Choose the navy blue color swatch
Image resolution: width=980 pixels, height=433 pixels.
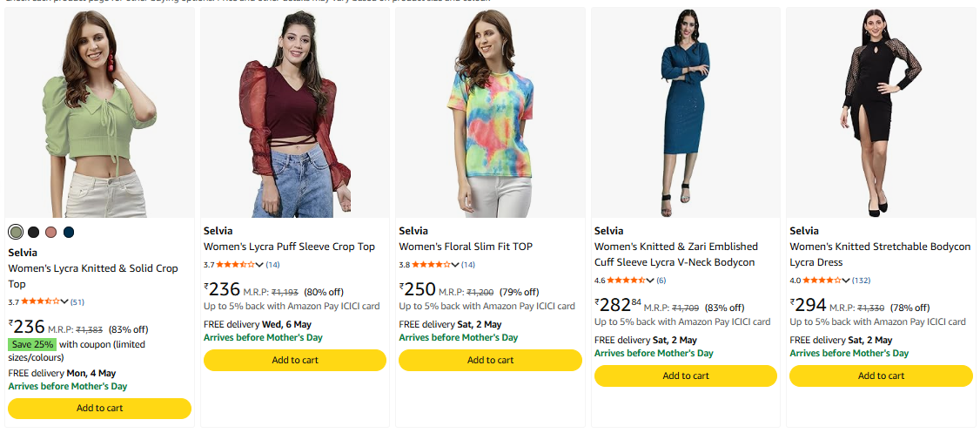pyautogui.click(x=69, y=232)
